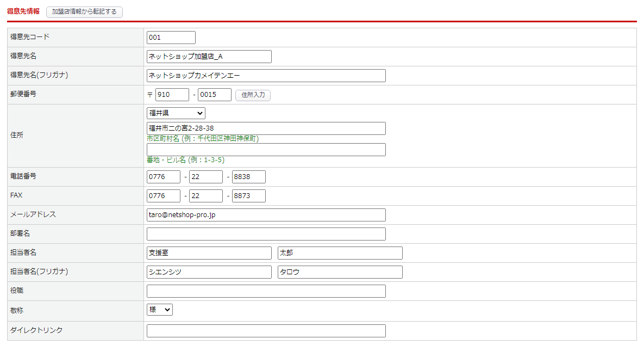Focus the 市区町村名 address field
The height and width of the screenshot is (351, 644).
tap(266, 128)
